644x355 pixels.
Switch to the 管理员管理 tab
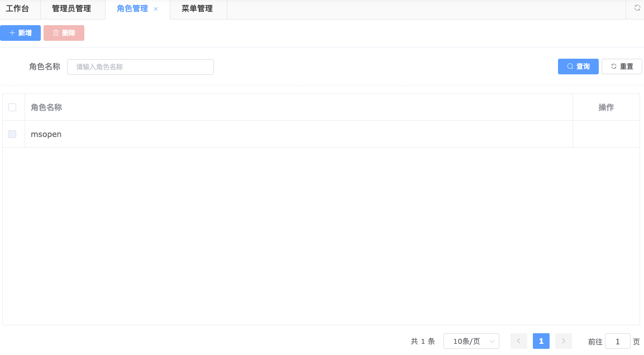pos(71,9)
